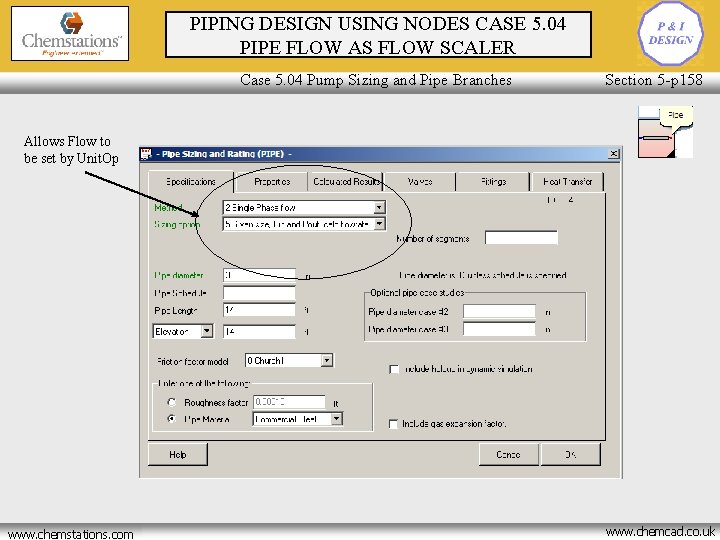Click the Help button
Viewport: 720px width, 540px height.
click(x=178, y=455)
